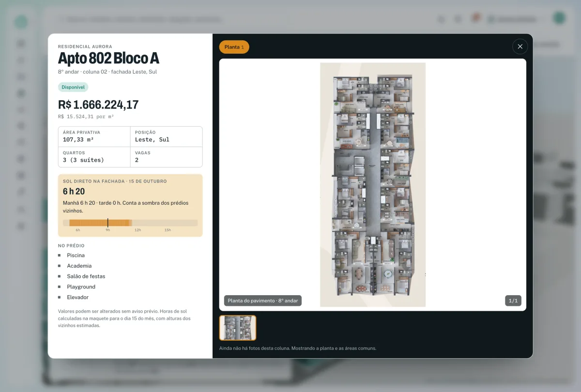The image size is (581, 392).
Task: Click the 12h tick label on sun timeline
Action: 138,230
